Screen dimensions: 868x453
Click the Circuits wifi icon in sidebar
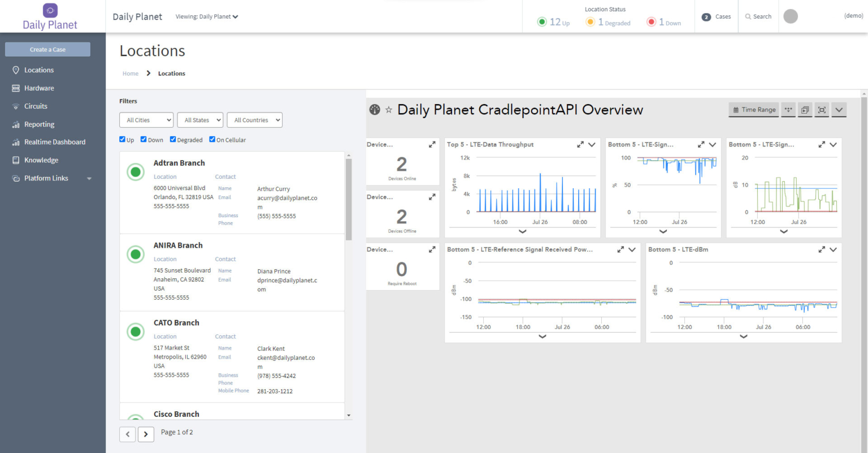[16, 106]
